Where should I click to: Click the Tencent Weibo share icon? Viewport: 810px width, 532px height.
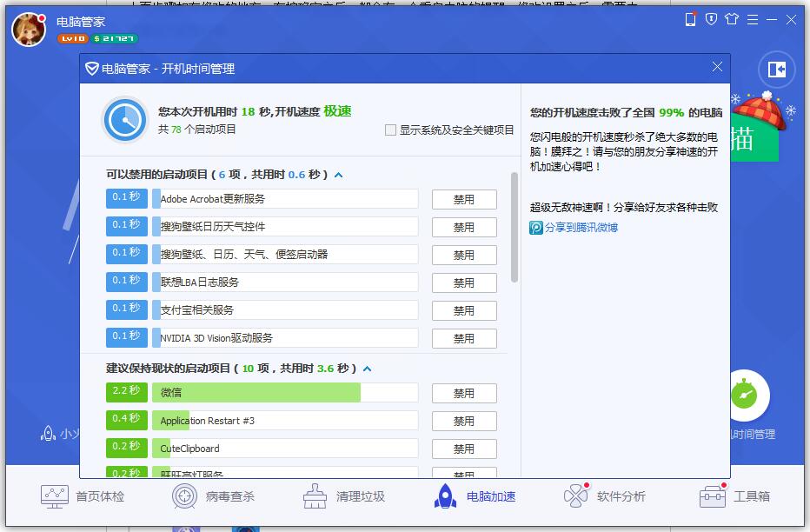[535, 228]
